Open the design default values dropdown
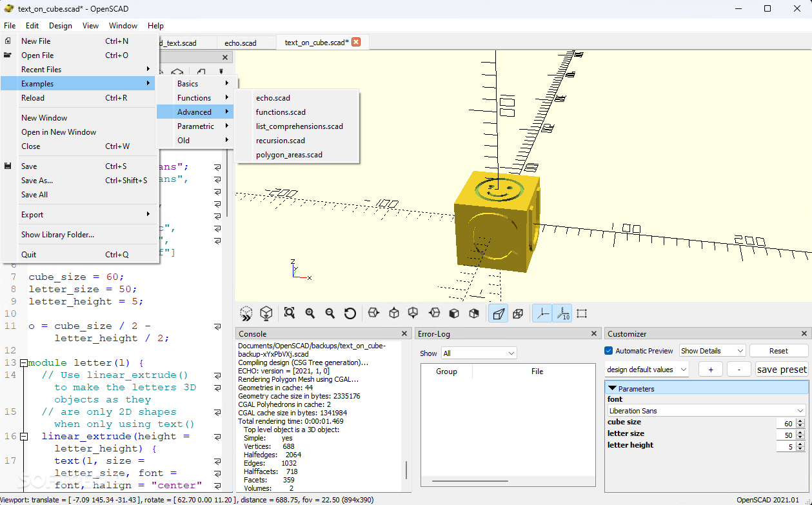 647,370
